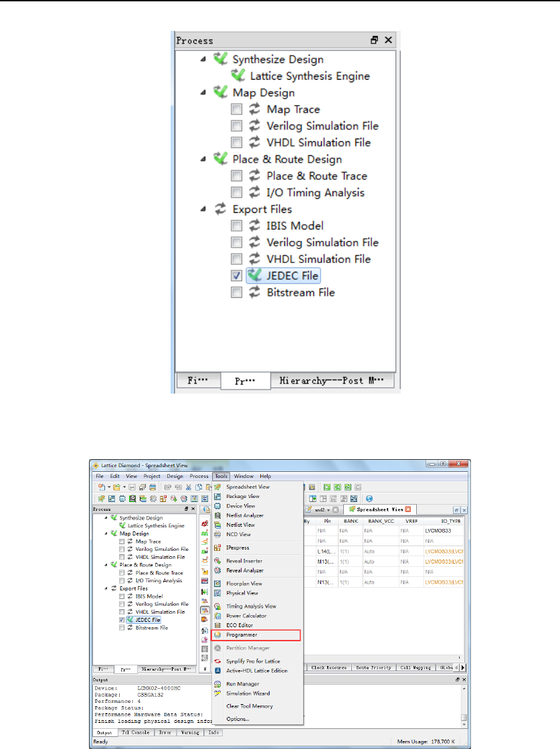Screen dimensions: 560x749
Task: Click the scissors Cut icon in toolbar
Action: click(189, 487)
